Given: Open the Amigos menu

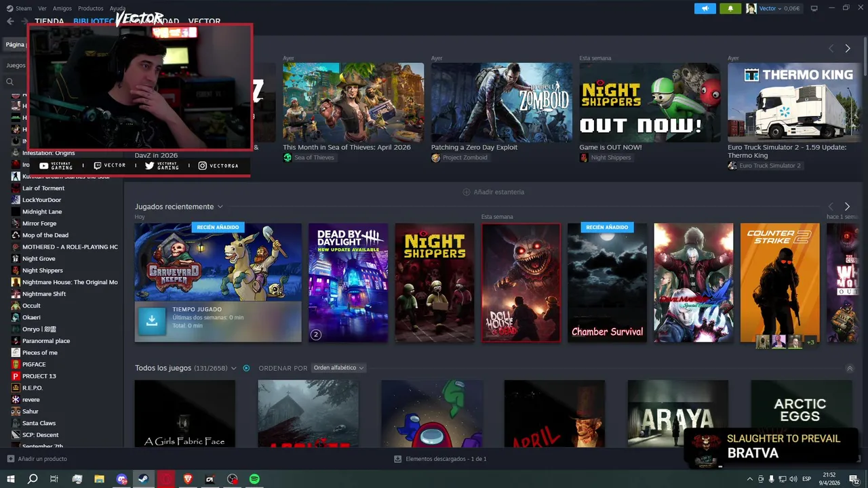Looking at the screenshot, I should click(62, 8).
